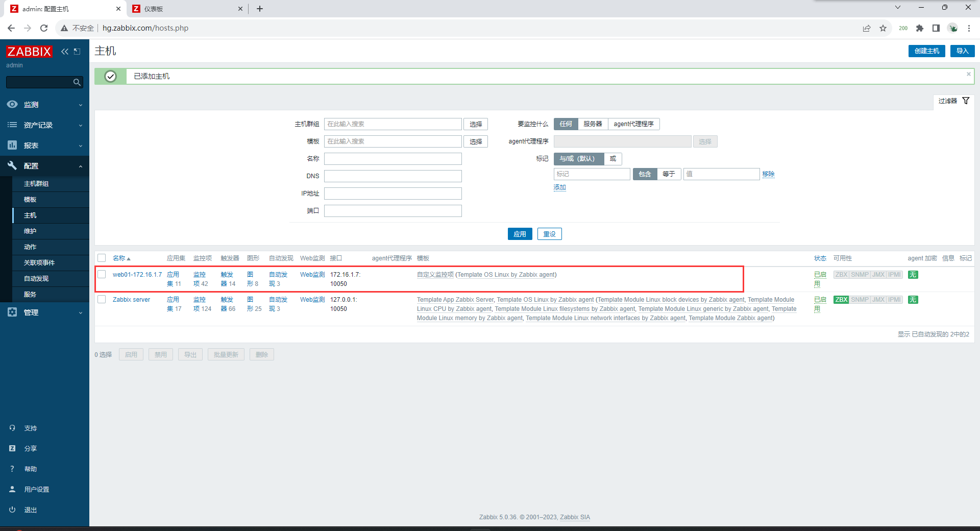Open Chrome menu three dots
The height and width of the screenshot is (531, 980).
pyautogui.click(x=969, y=28)
